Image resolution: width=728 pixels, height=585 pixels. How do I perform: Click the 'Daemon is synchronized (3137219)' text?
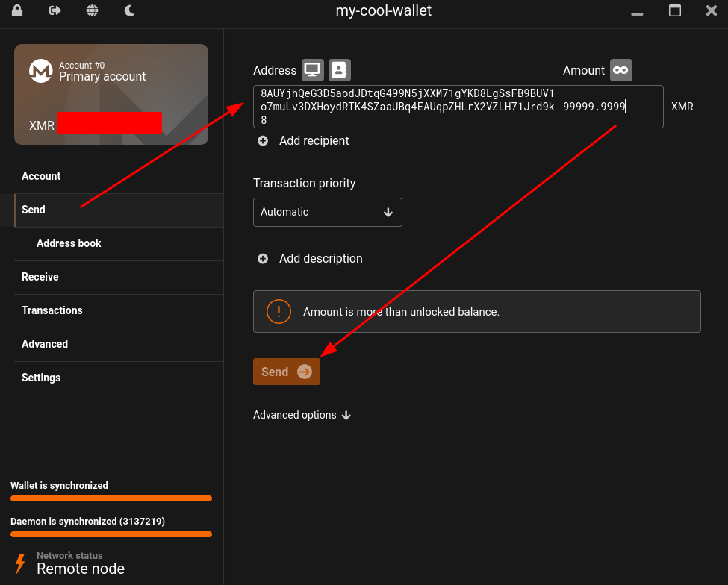(88, 521)
